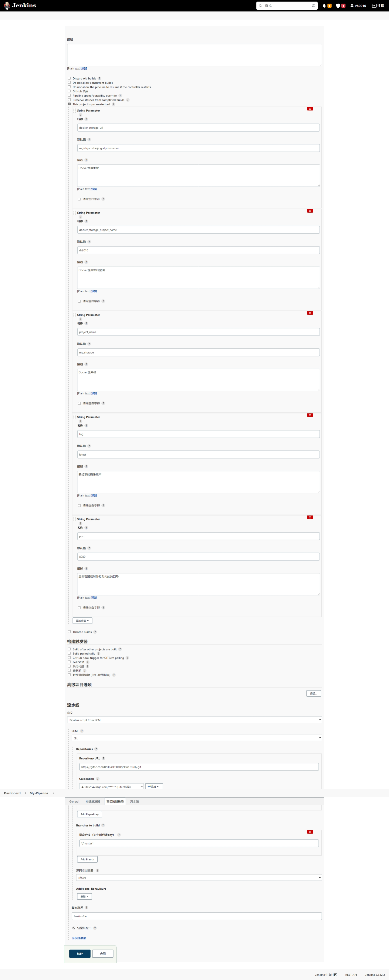Open the notifications bell icon

pos(324,6)
